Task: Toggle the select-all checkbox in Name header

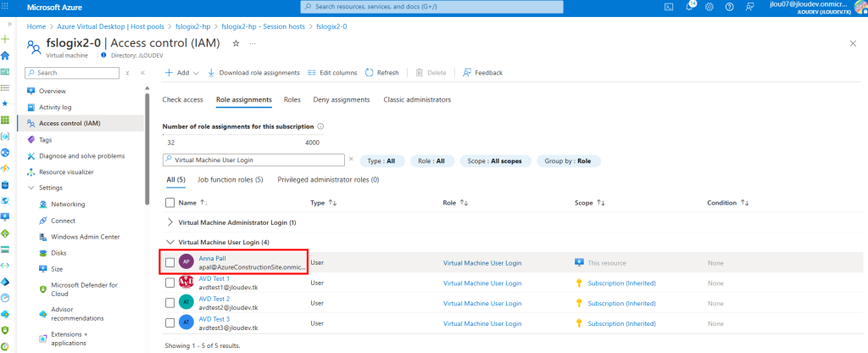Action: tap(170, 203)
